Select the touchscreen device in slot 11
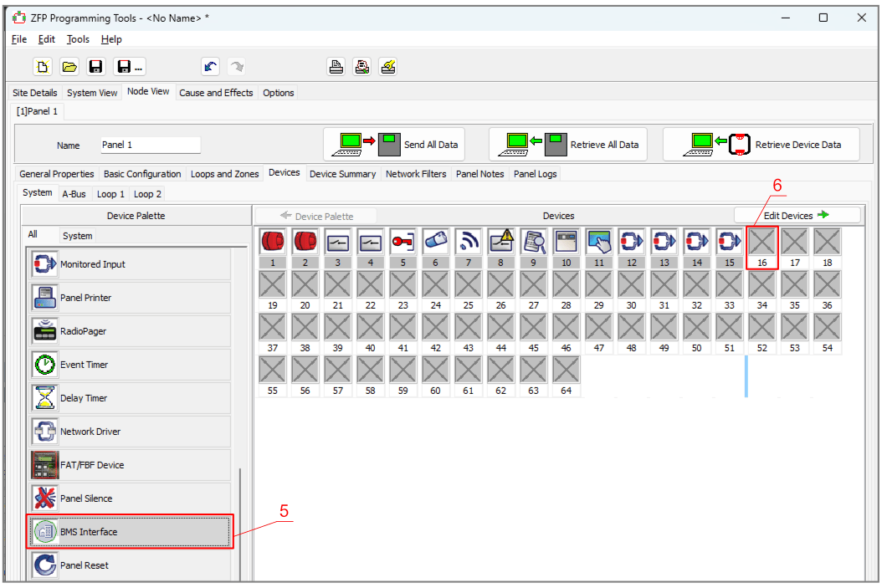 [598, 242]
